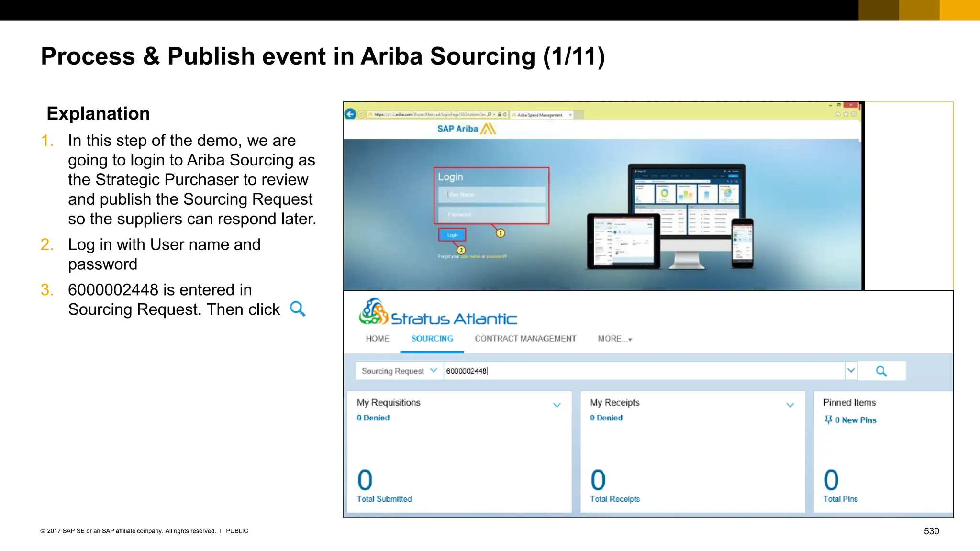Click the User Name input field
This screenshot has width=980, height=551.
click(x=491, y=195)
